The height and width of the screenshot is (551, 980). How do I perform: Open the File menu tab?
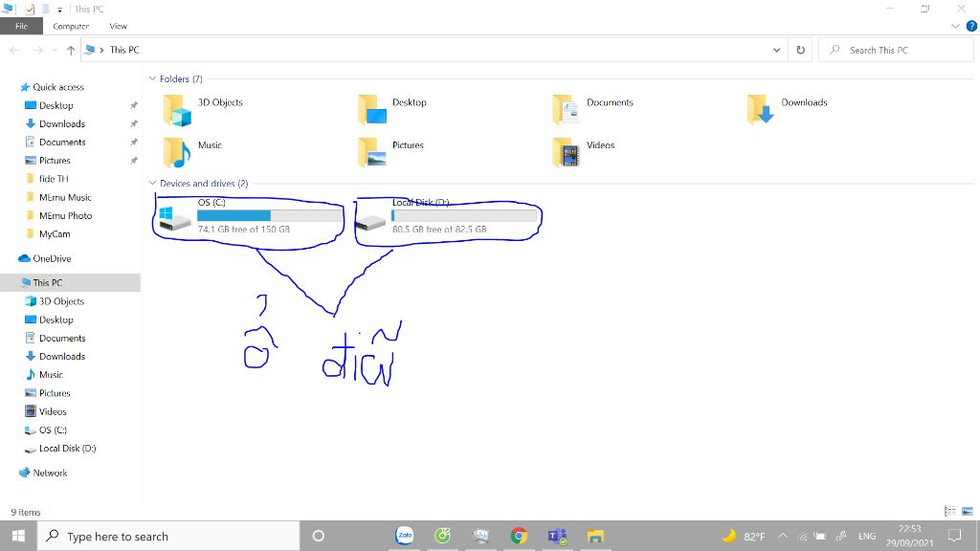pyautogui.click(x=21, y=26)
